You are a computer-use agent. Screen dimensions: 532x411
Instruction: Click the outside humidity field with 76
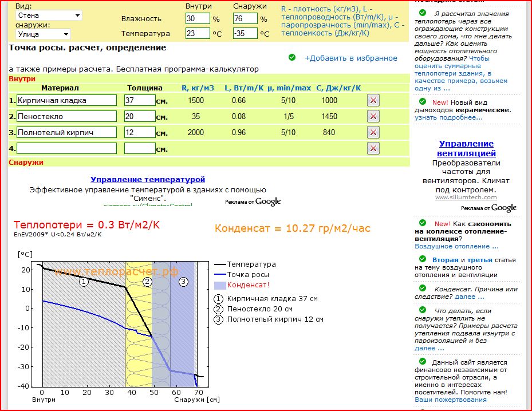click(x=245, y=18)
